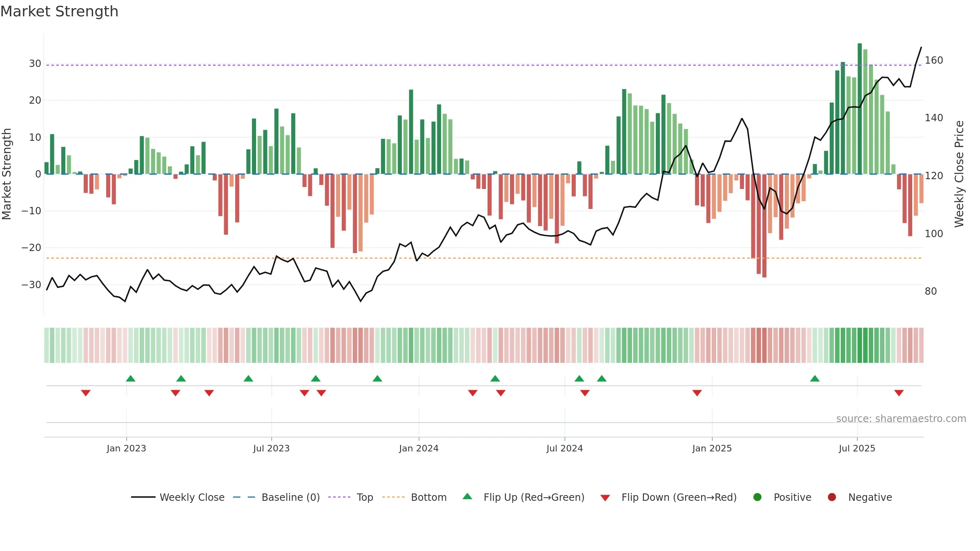Image resolution: width=980 pixels, height=551 pixels.
Task: Click the only green flip-up marker in 2025
Action: 815,378
